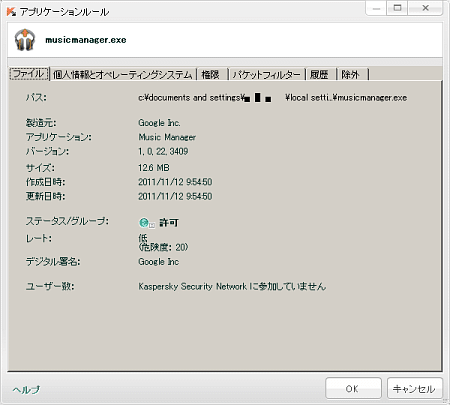Click the Kaspersky Security Network に参加していません text
The height and width of the screenshot is (405, 450).
[x=232, y=286]
